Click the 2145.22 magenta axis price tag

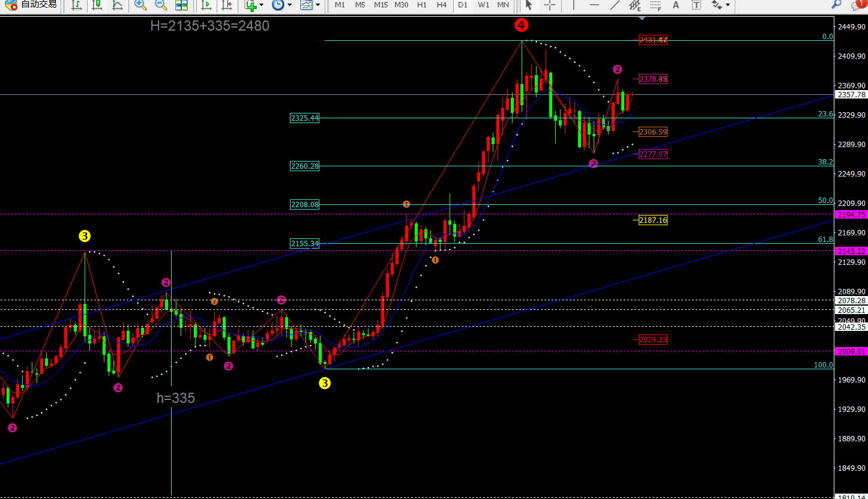pyautogui.click(x=851, y=251)
